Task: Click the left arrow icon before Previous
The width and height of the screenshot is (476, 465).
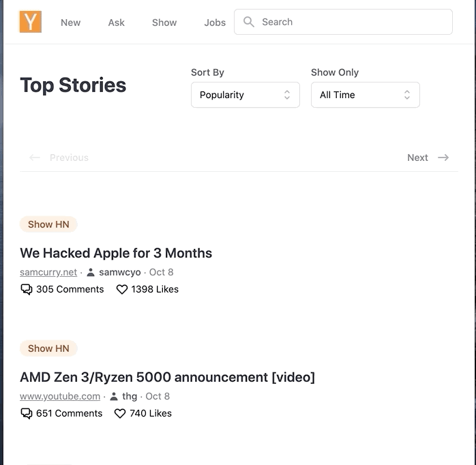Action: [x=35, y=157]
